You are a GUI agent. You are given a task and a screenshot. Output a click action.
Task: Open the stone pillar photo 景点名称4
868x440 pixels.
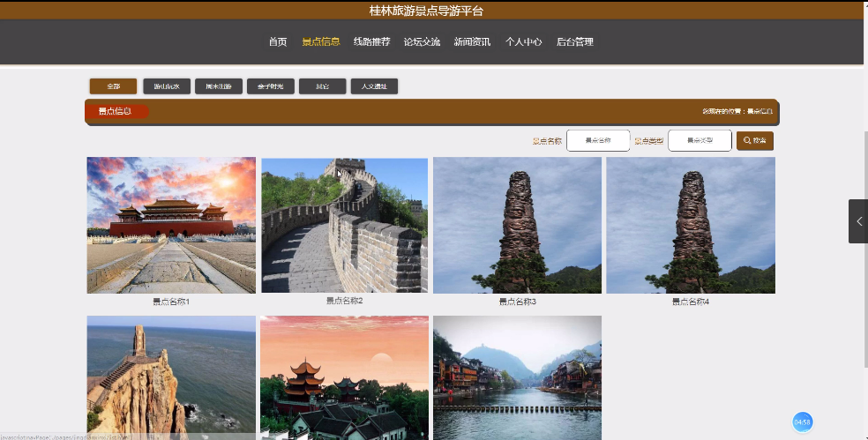click(691, 225)
